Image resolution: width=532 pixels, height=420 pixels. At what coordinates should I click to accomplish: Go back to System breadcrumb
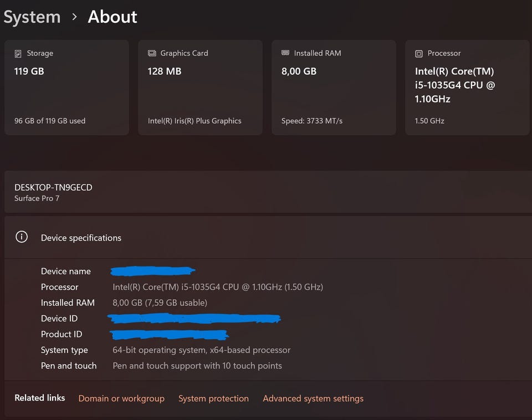tap(32, 17)
